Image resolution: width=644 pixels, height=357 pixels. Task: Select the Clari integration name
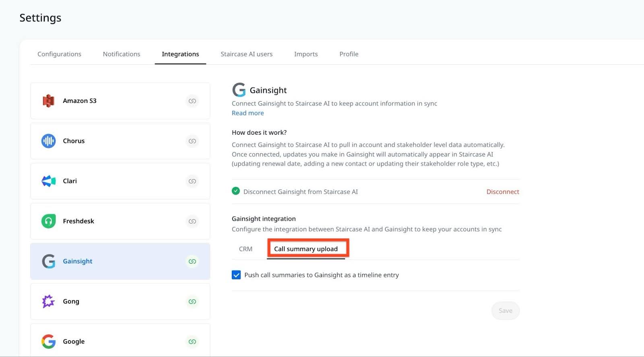click(x=70, y=181)
